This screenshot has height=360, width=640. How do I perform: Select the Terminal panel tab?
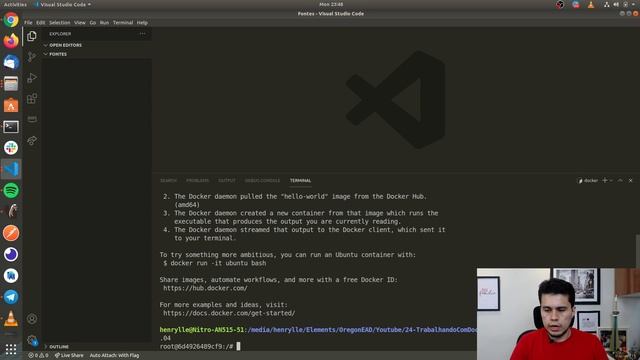point(300,181)
